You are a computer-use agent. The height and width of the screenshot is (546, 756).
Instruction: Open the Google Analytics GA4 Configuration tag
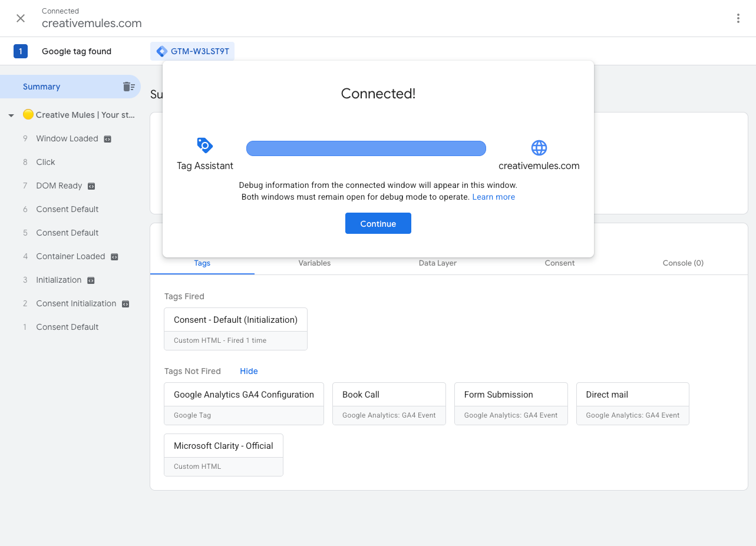pyautogui.click(x=244, y=403)
